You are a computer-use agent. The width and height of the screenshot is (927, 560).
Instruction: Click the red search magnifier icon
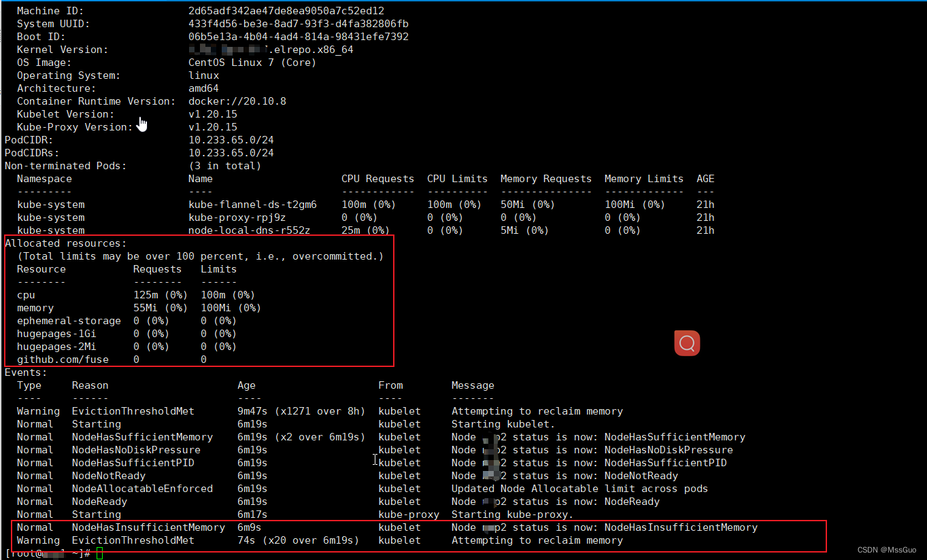coord(687,343)
